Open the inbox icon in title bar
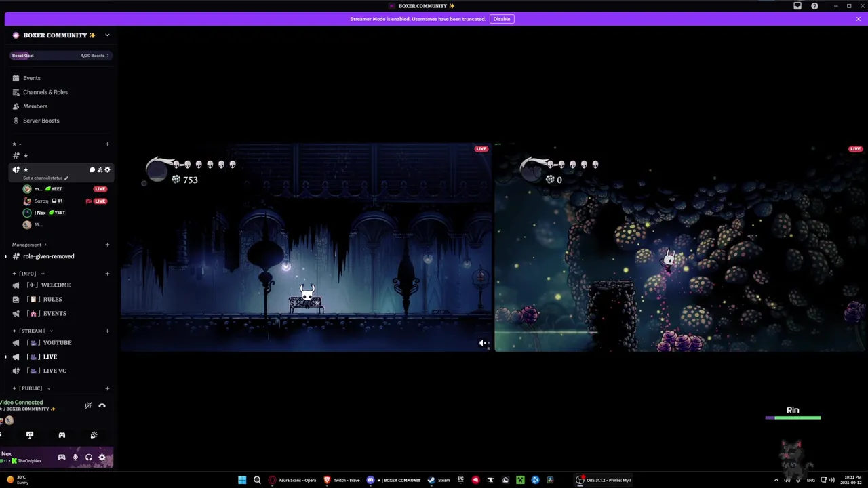 pyautogui.click(x=797, y=6)
